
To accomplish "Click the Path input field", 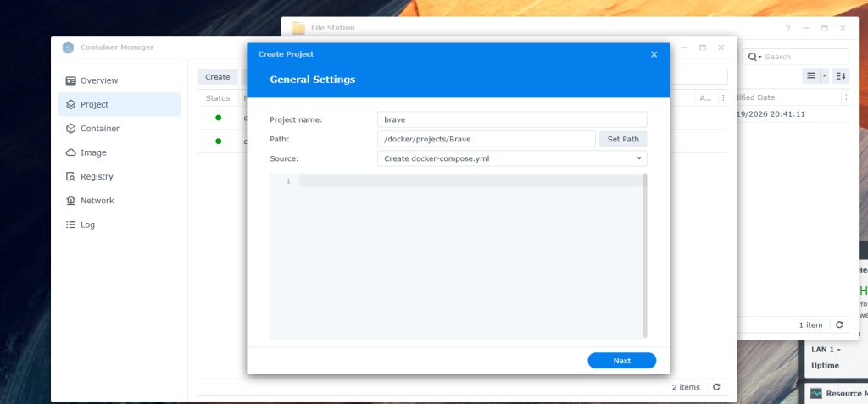I will tap(486, 139).
